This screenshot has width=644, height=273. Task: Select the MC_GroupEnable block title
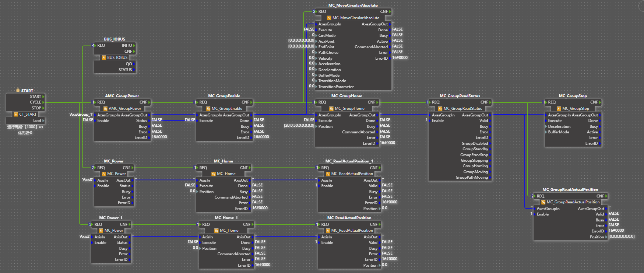tap(224, 96)
